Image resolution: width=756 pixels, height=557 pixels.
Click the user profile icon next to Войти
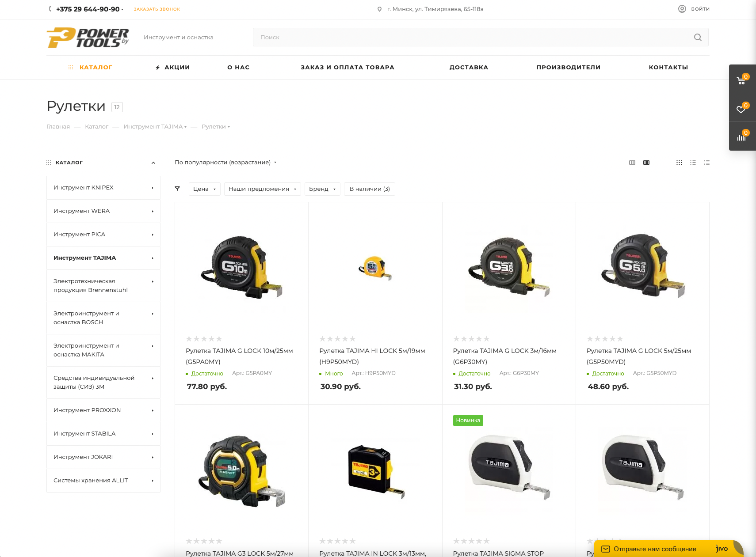(x=682, y=9)
